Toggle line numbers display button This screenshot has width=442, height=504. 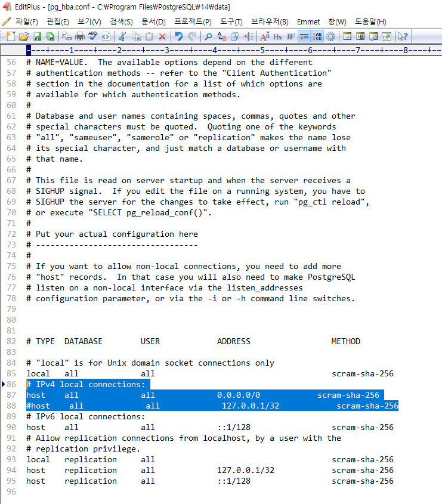pos(317,36)
